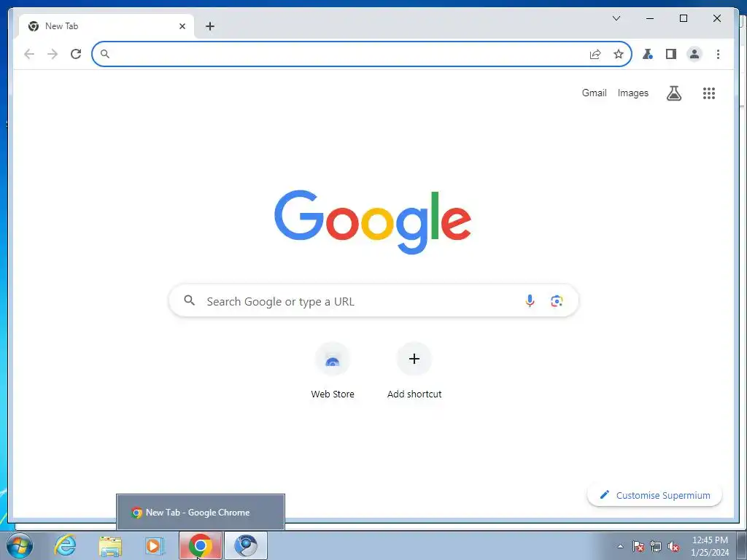Bookmark this tab with the star icon

pos(619,54)
